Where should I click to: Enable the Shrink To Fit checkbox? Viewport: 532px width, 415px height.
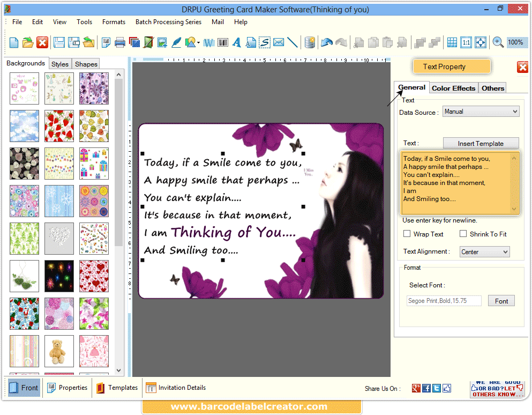[x=463, y=234]
